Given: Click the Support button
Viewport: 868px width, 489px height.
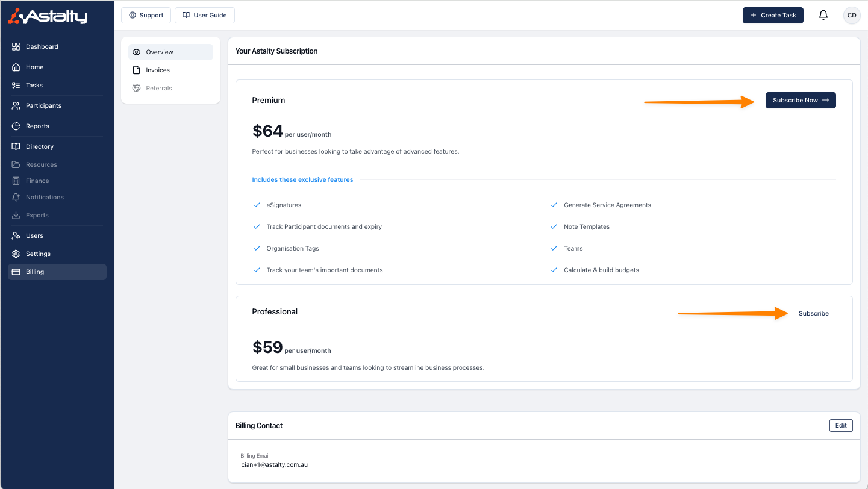Looking at the screenshot, I should pyautogui.click(x=146, y=15).
